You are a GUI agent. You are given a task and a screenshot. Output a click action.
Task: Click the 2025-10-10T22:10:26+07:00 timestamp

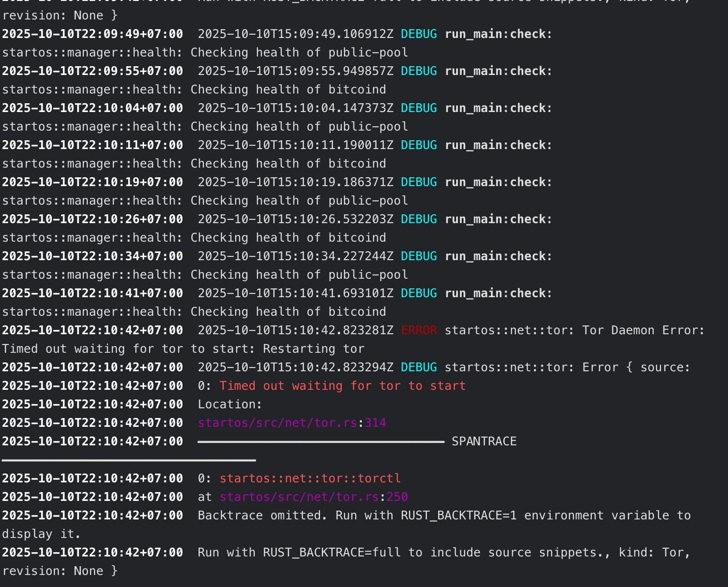click(93, 219)
